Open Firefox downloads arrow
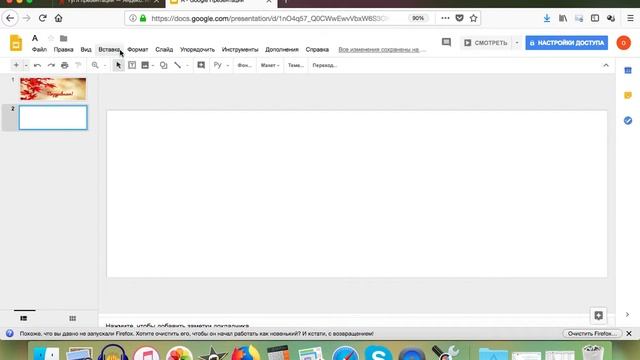This screenshot has width=640, height=360. 547,18
